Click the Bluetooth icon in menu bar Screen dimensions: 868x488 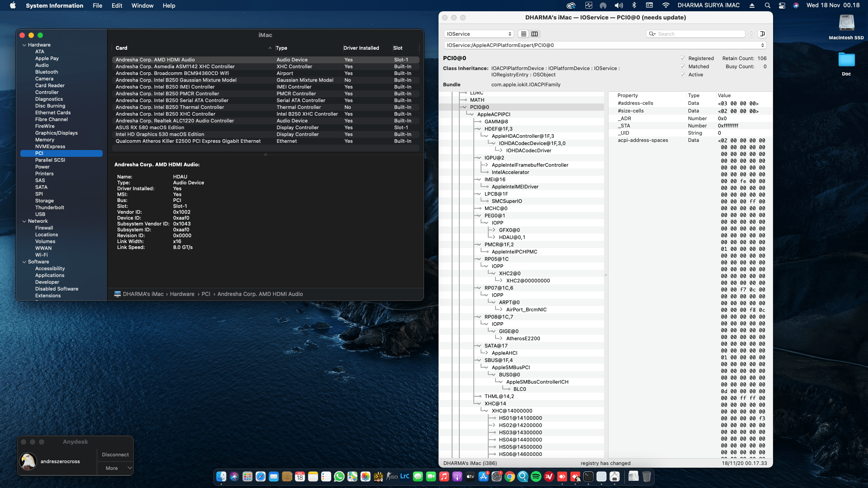[x=634, y=5]
